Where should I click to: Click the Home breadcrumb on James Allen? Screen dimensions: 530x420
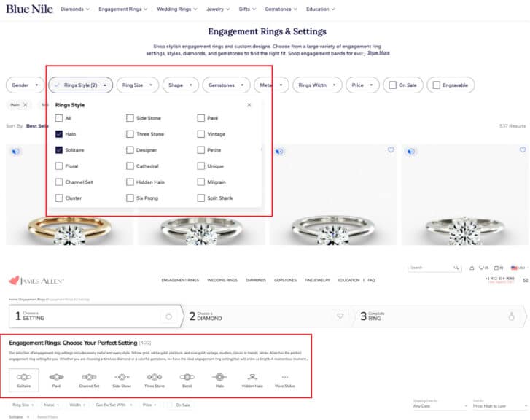coord(13,299)
